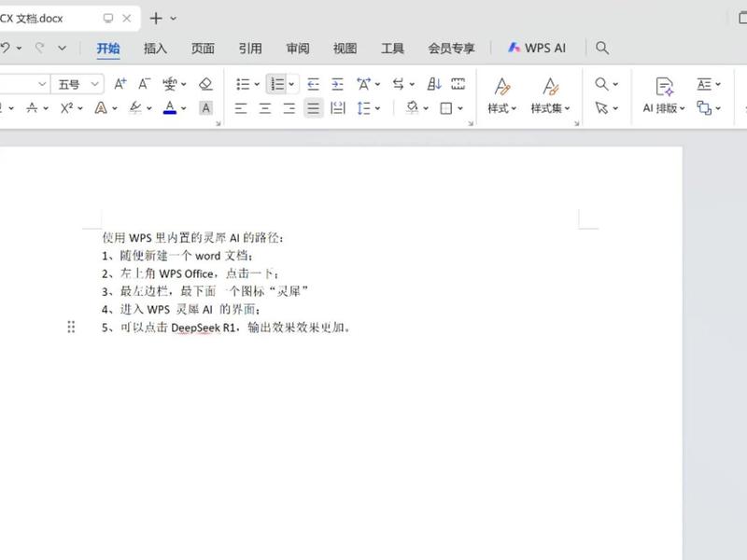Toggle justified text alignment
Screen dimensions: 747x560
point(313,108)
